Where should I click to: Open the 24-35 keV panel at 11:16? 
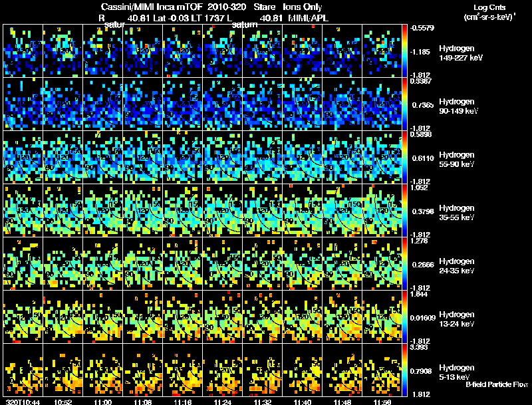[182, 264]
